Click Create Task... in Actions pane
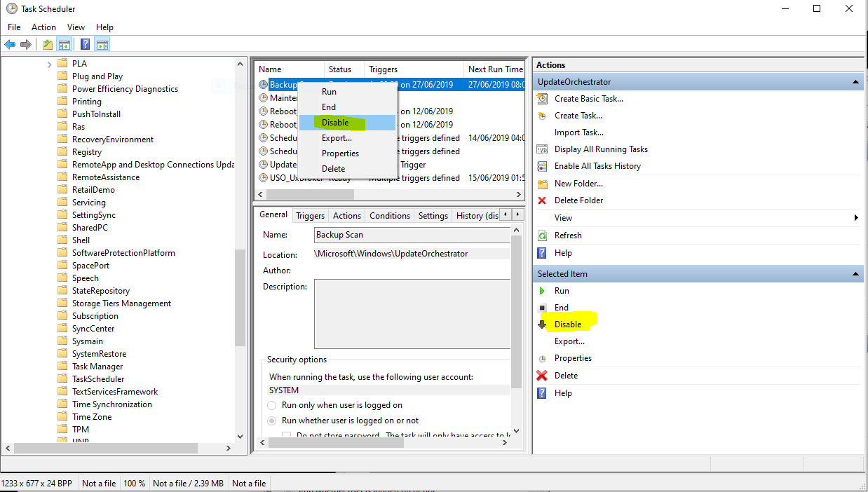Viewport: 868px width, 492px height. click(x=578, y=116)
